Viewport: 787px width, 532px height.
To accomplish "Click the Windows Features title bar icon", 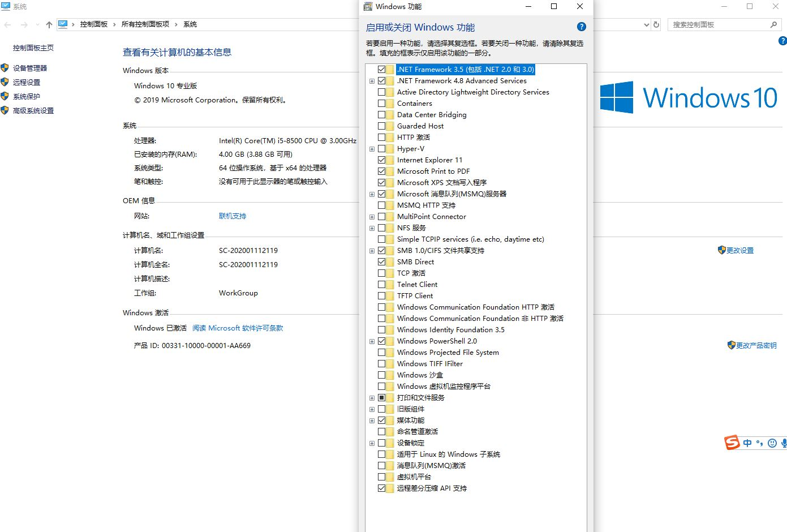I will [x=368, y=6].
